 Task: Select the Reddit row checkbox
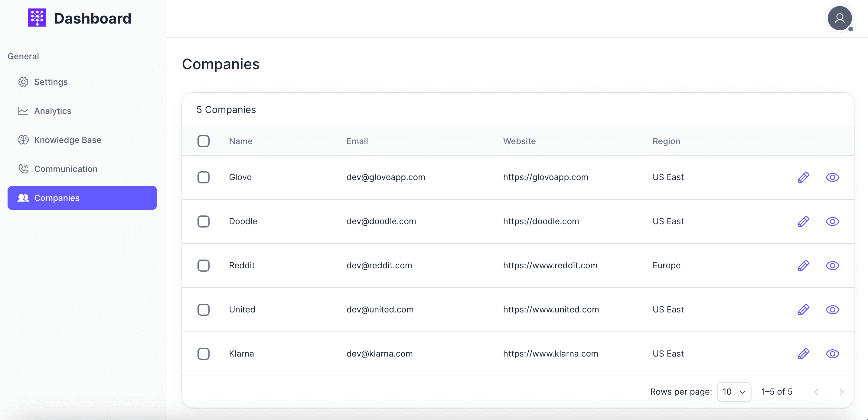click(204, 265)
